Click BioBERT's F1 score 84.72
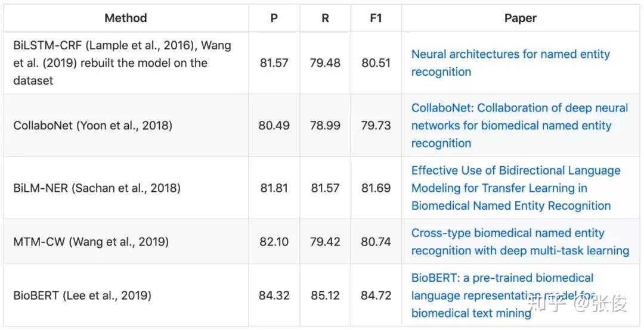644x330 pixels. click(x=376, y=295)
